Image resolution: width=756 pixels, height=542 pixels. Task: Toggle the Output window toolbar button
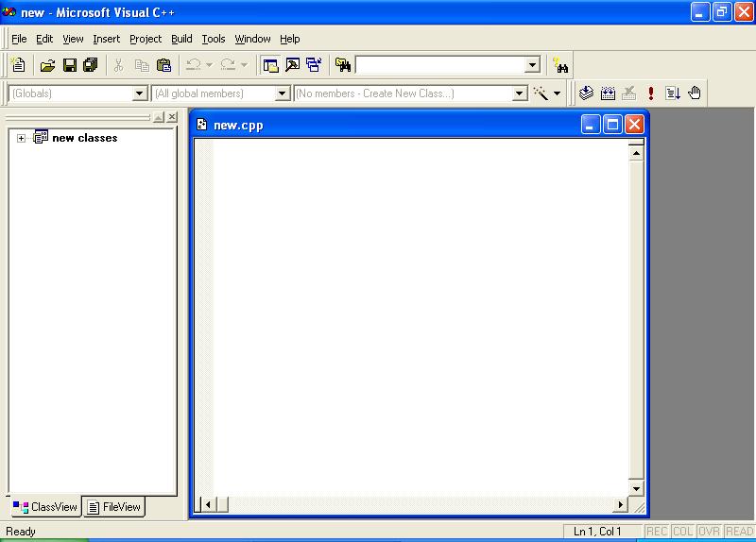point(292,64)
